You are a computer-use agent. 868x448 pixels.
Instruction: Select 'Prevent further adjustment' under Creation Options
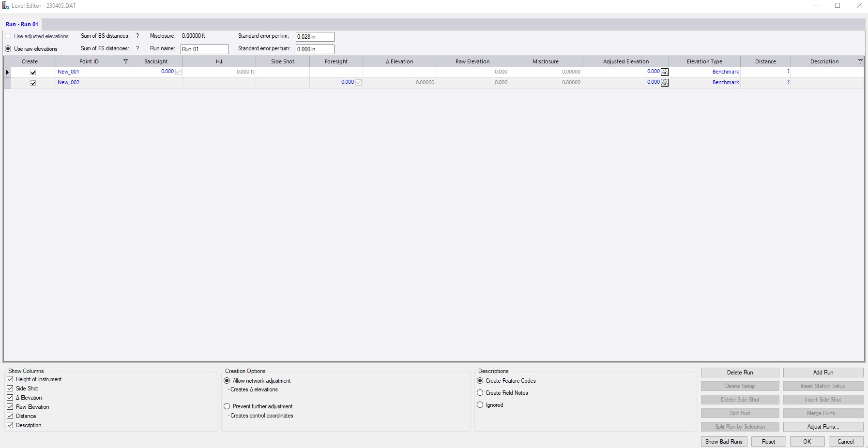point(228,406)
